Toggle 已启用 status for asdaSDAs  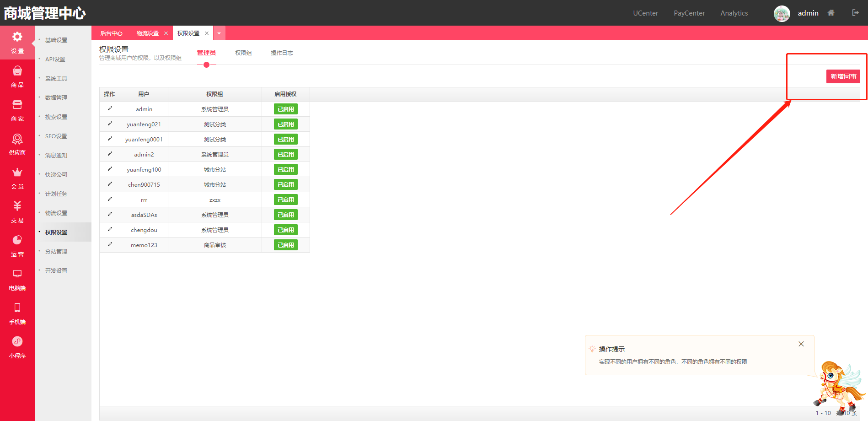coord(286,215)
